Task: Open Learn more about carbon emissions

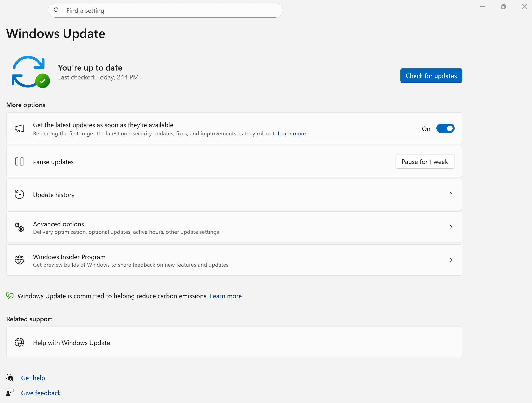Action: point(226,296)
